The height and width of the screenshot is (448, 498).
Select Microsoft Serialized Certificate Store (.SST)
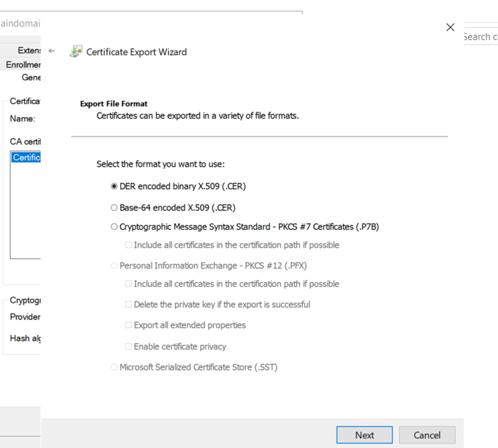coord(114,367)
